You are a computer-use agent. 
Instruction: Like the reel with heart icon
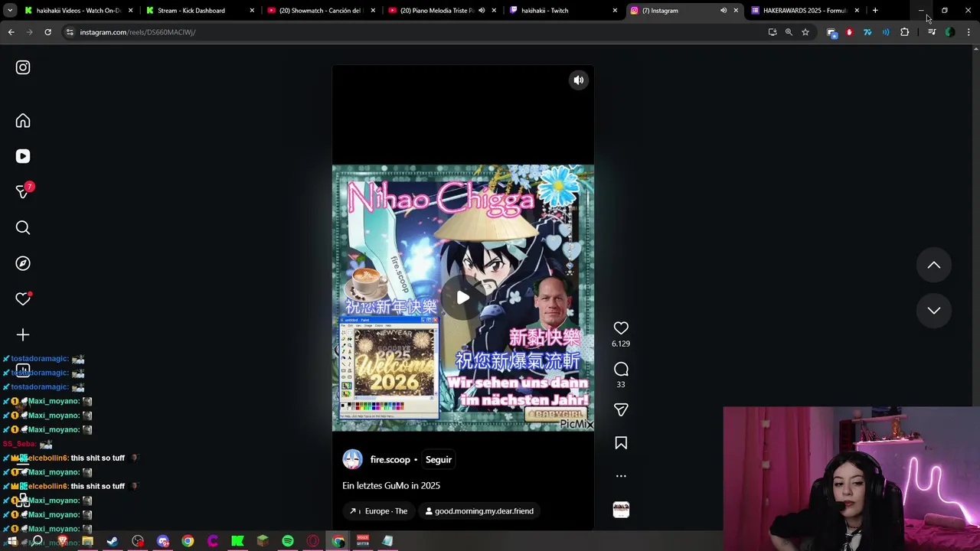[621, 328]
